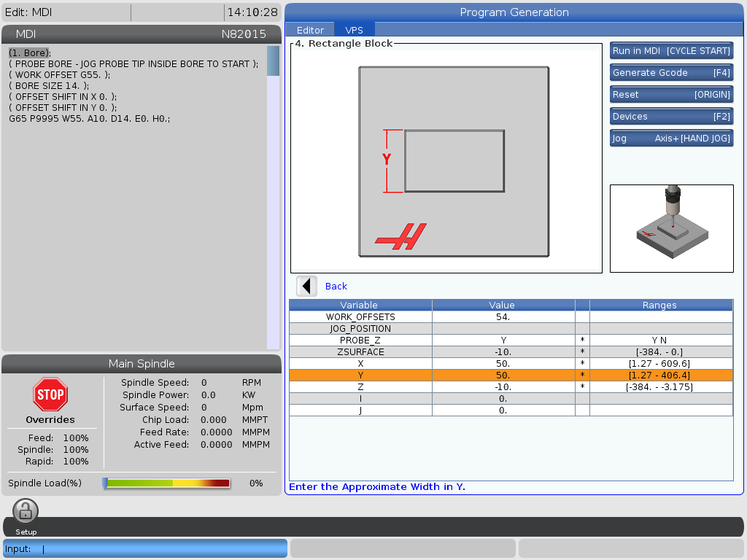This screenshot has width=747, height=560.
Task: Click the clock 14:10:28 display
Action: [x=252, y=12]
